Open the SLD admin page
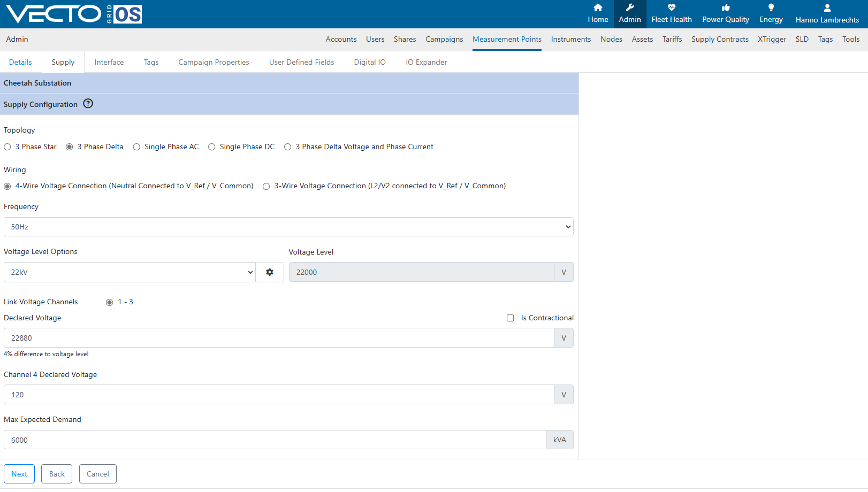The width and height of the screenshot is (868, 492). [802, 39]
